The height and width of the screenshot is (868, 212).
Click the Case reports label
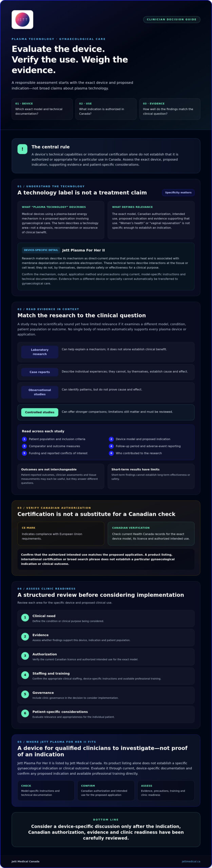(x=40, y=372)
